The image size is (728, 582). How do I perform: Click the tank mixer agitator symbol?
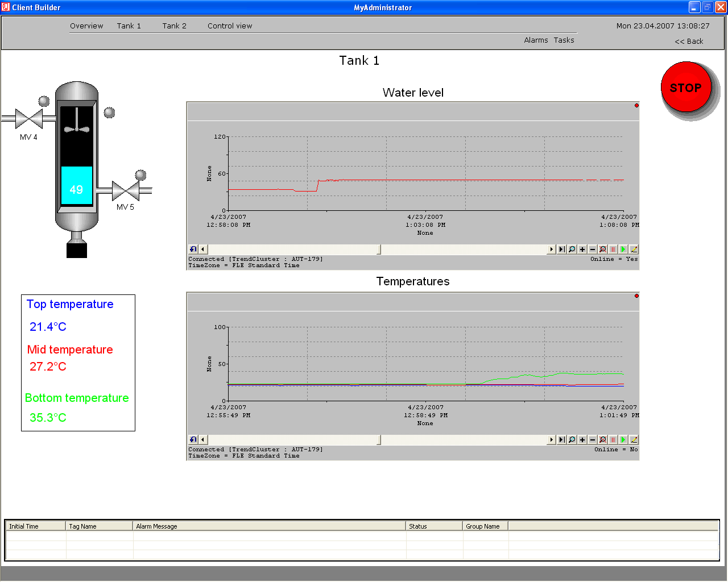pos(77,122)
